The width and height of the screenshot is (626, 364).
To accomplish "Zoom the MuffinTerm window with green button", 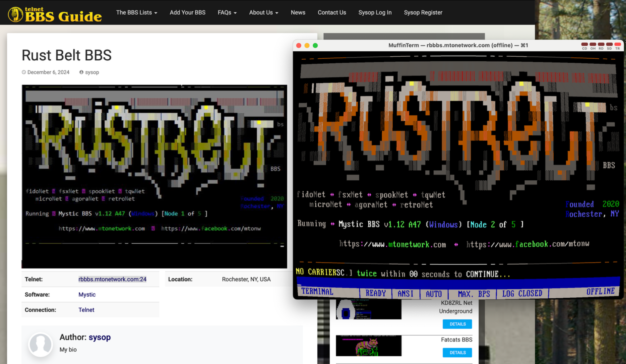I will tap(315, 45).
